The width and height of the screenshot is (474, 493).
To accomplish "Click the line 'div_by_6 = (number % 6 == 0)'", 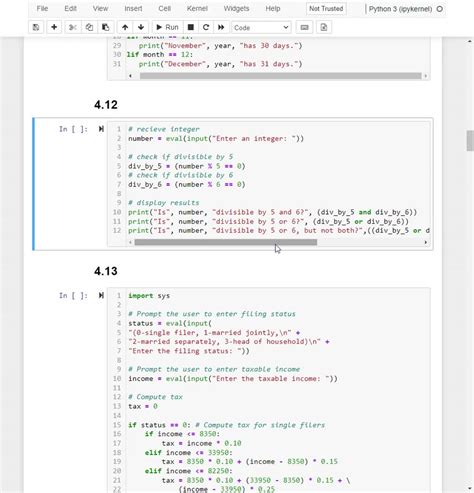I will point(187,184).
